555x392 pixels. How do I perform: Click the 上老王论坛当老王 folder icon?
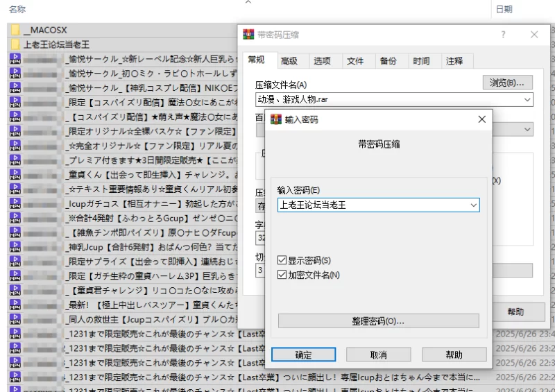pyautogui.click(x=15, y=44)
